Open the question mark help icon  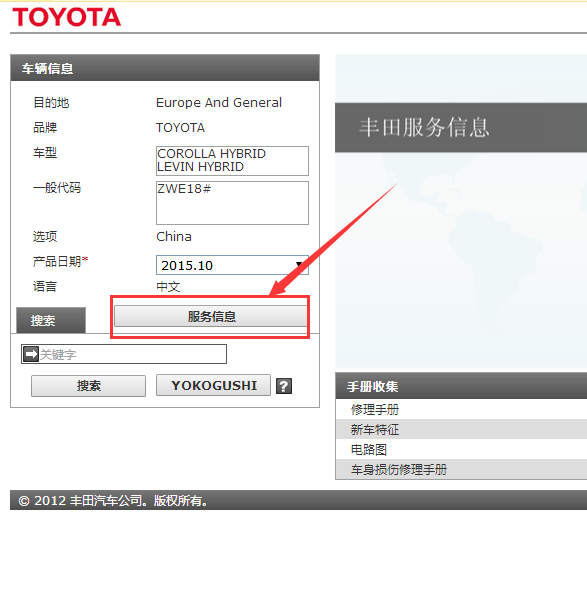click(x=284, y=386)
